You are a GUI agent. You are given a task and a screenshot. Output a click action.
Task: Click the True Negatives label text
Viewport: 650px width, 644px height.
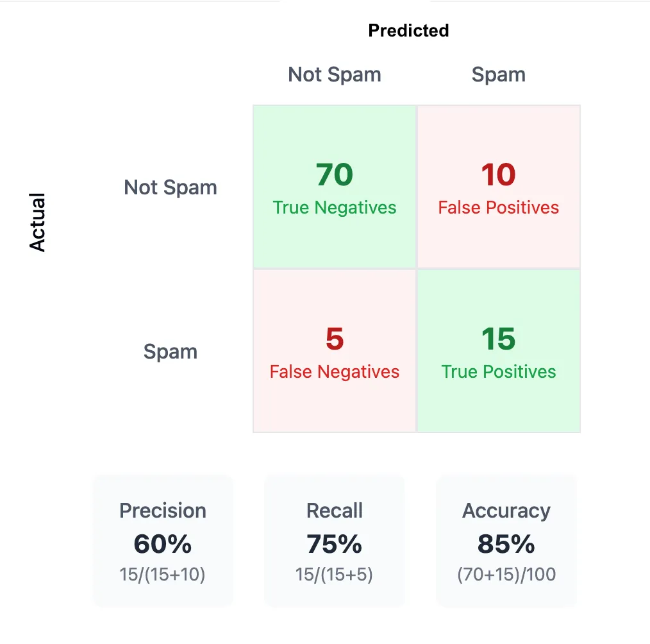pyautogui.click(x=335, y=208)
